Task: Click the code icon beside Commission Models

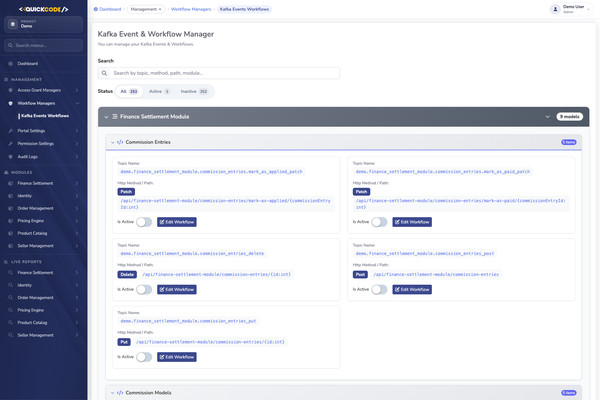Action: coord(120,393)
